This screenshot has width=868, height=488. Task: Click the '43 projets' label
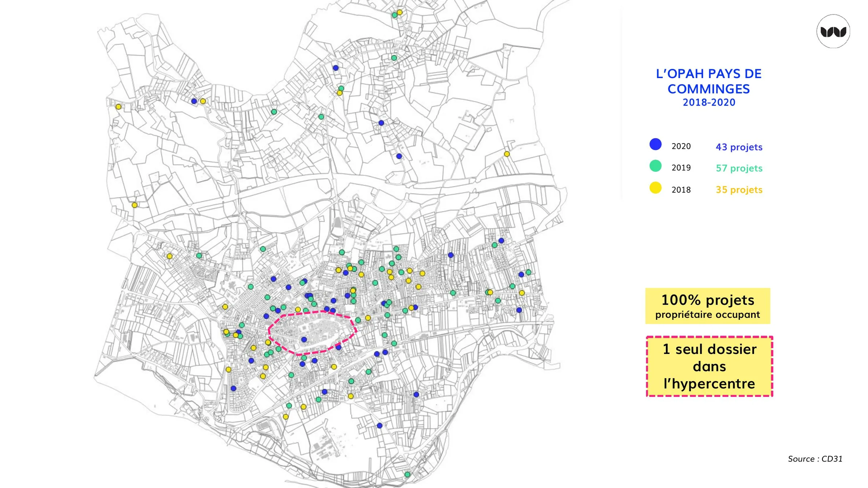pyautogui.click(x=739, y=147)
